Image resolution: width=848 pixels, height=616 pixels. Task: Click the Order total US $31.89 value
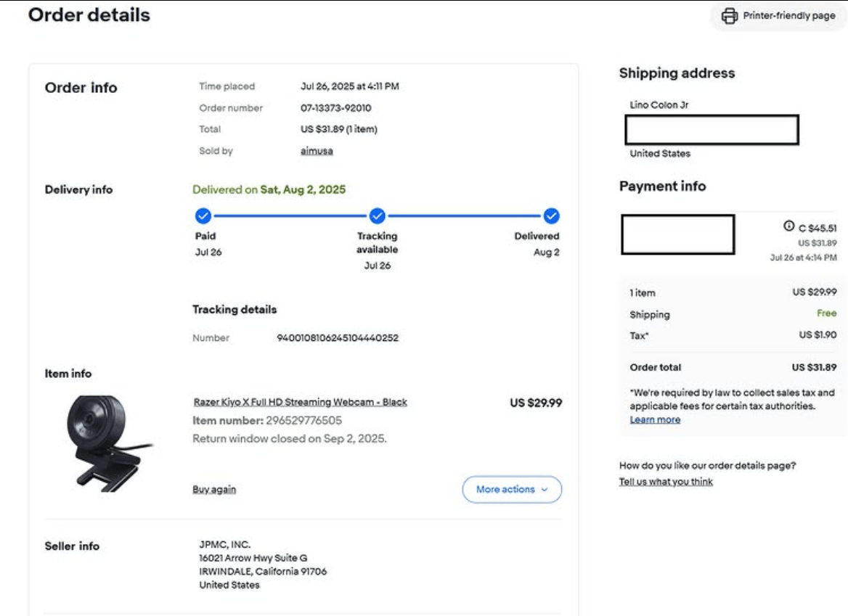814,367
